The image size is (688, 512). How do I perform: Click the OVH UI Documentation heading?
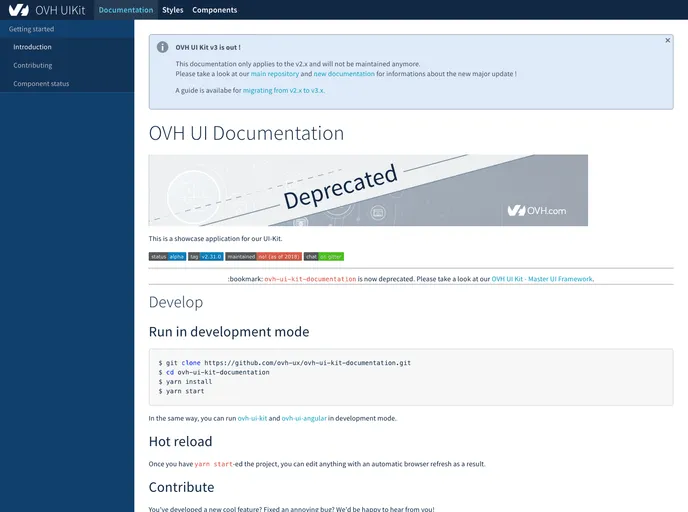click(246, 133)
